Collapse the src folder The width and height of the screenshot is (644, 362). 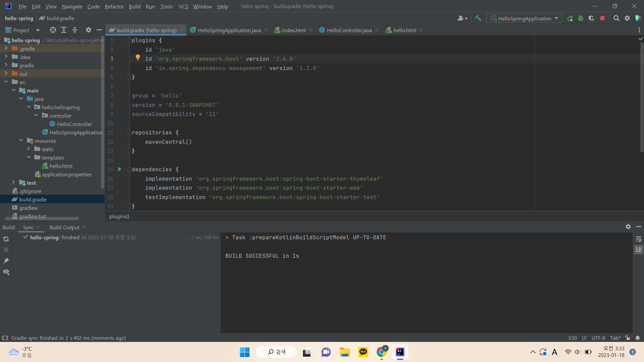6,82
